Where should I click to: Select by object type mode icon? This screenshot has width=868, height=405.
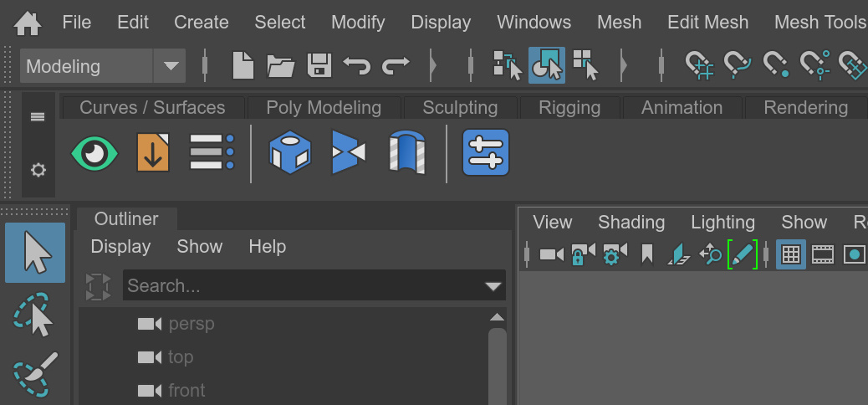coord(546,64)
